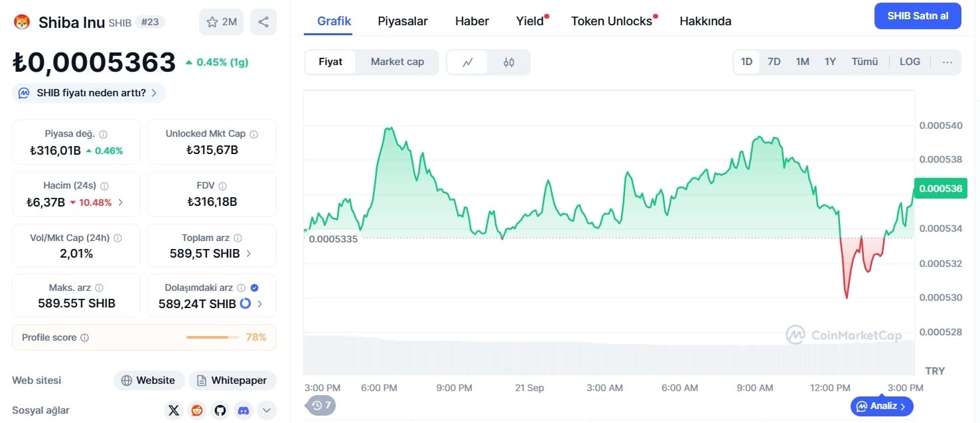Screen dimensions: 980x423
Task: Expand Dolaşımdaki arz details chevron
Action: pyautogui.click(x=259, y=303)
